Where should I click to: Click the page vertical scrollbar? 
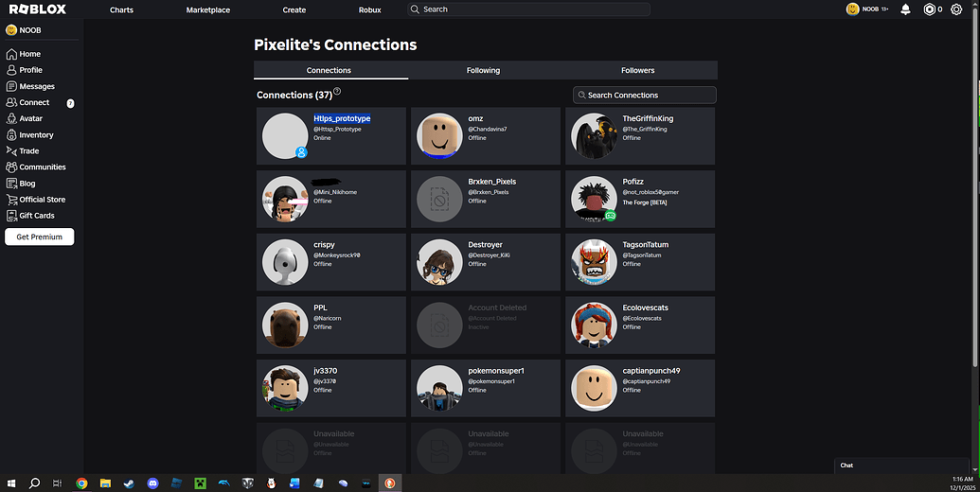click(x=975, y=187)
